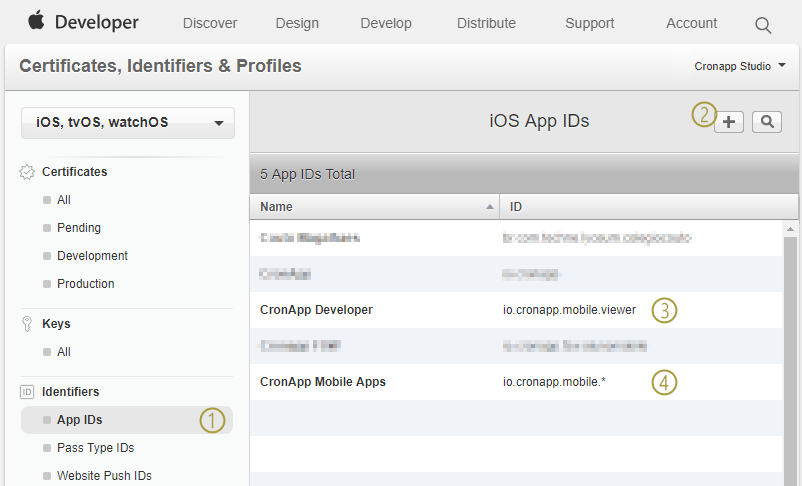Viewport: 802px width, 486px height.
Task: Click the ID column header
Action: pos(649,207)
